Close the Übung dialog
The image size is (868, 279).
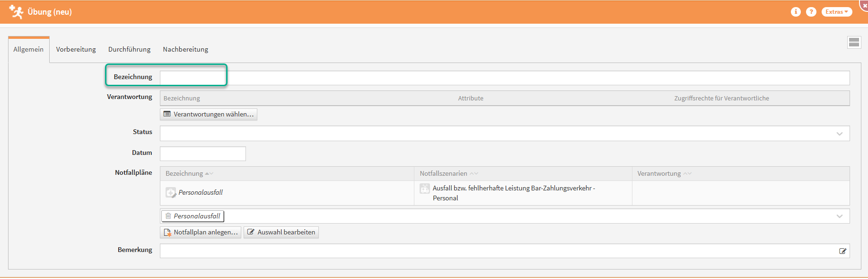pos(864,5)
